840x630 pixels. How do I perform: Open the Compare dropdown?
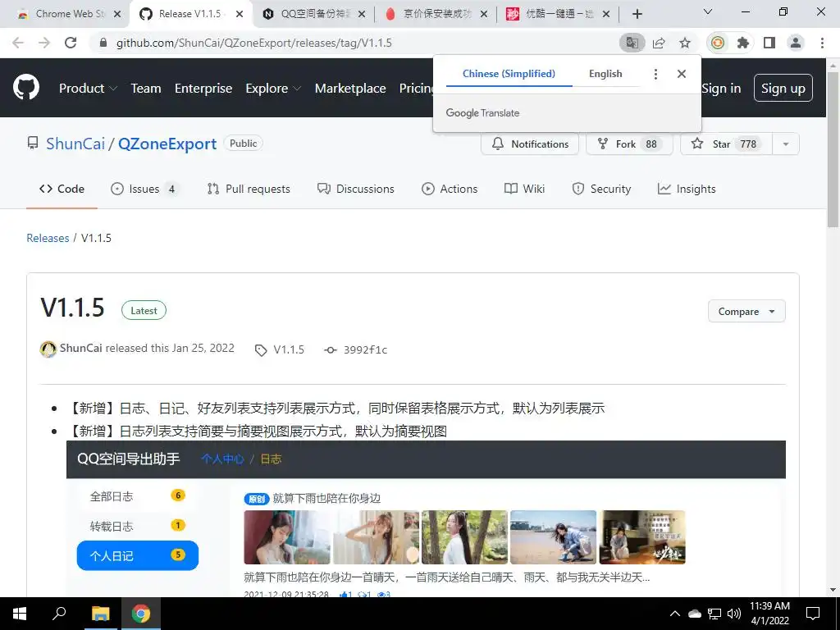click(746, 311)
